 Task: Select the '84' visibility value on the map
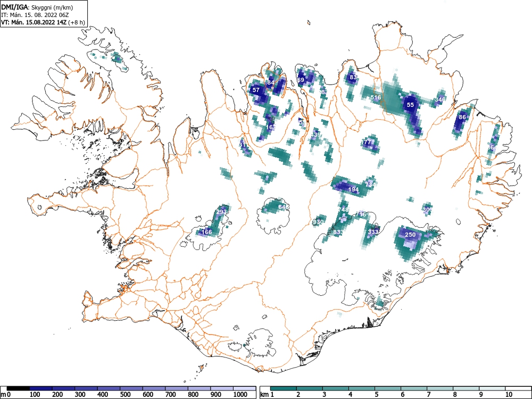[271, 82]
